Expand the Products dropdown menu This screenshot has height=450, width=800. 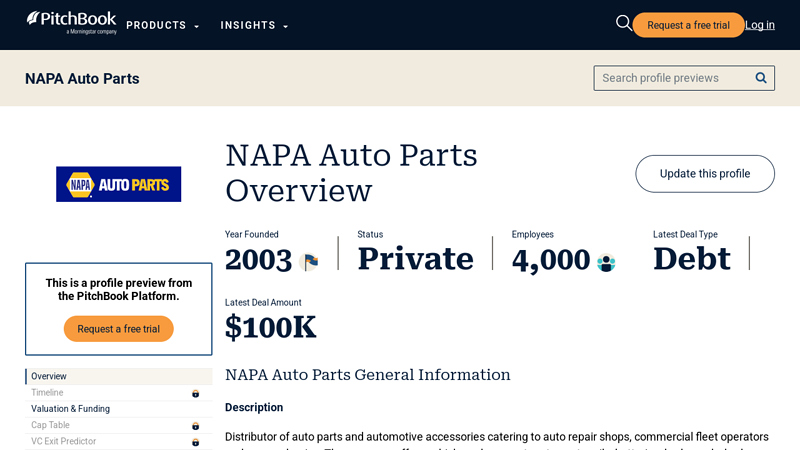[162, 26]
